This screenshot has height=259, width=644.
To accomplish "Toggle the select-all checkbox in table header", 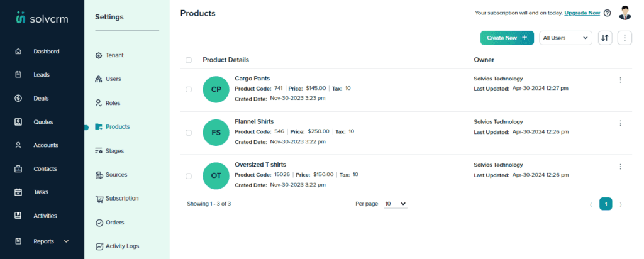I will tap(189, 60).
